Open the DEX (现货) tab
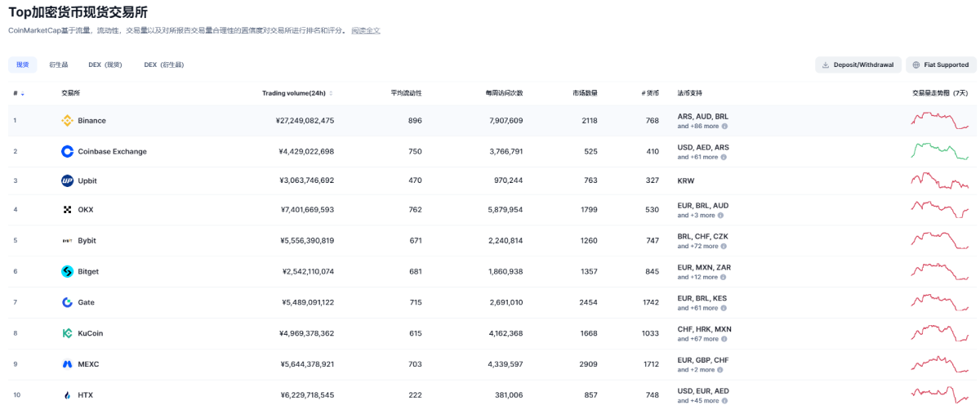 click(x=105, y=65)
